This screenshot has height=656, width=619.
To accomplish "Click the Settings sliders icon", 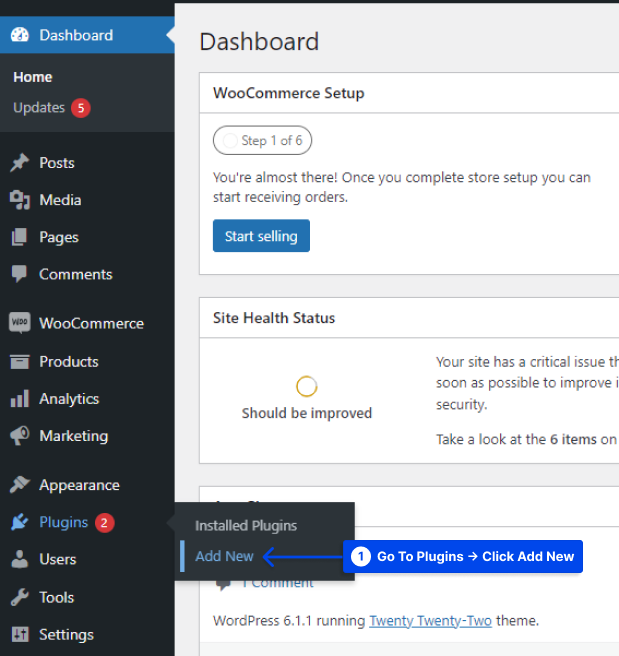I will 20,635.
